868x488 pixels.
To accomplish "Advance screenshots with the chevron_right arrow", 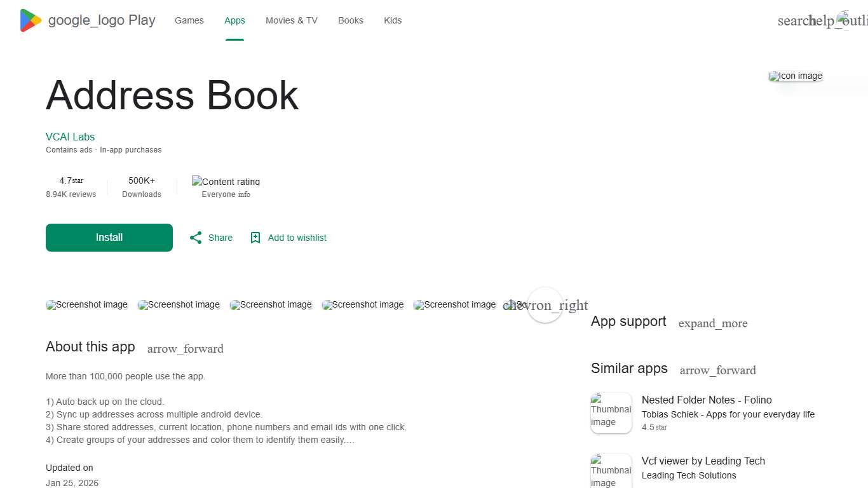I will click(x=545, y=305).
